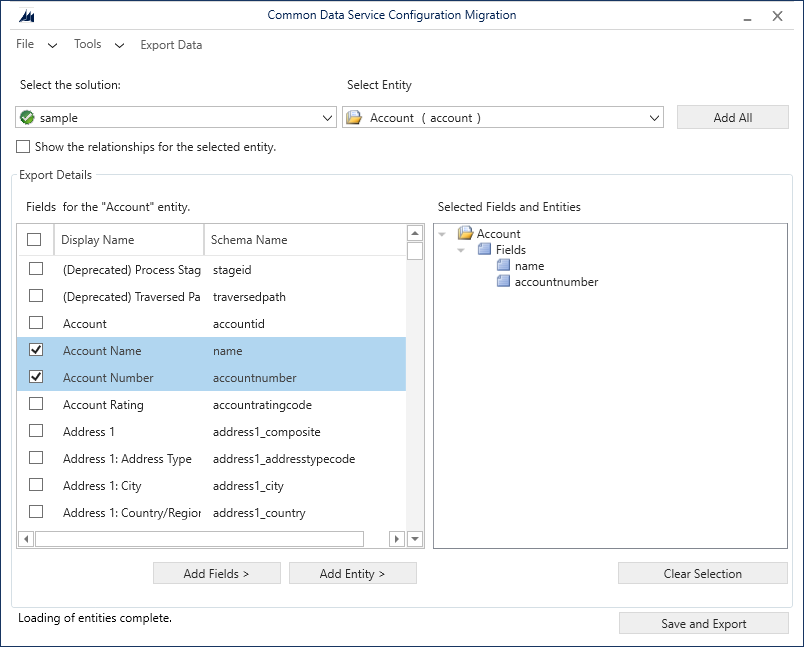The image size is (804, 647).
Task: Click the Fields node icon in tree
Action: [x=485, y=250]
